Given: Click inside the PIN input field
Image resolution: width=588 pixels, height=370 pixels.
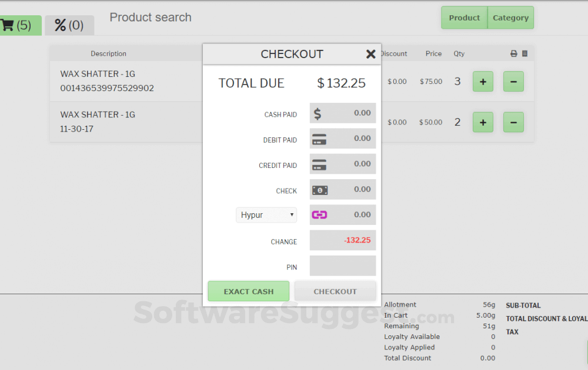Looking at the screenshot, I should 342,266.
